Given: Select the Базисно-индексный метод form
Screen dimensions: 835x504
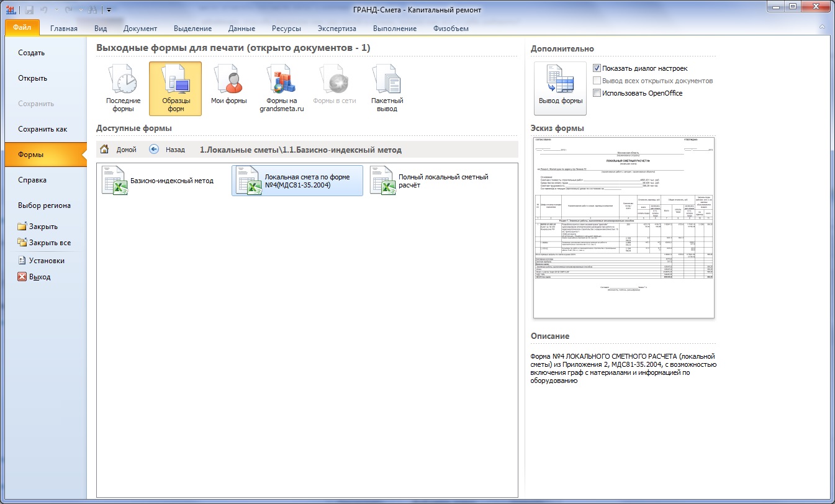Looking at the screenshot, I should coord(158,181).
